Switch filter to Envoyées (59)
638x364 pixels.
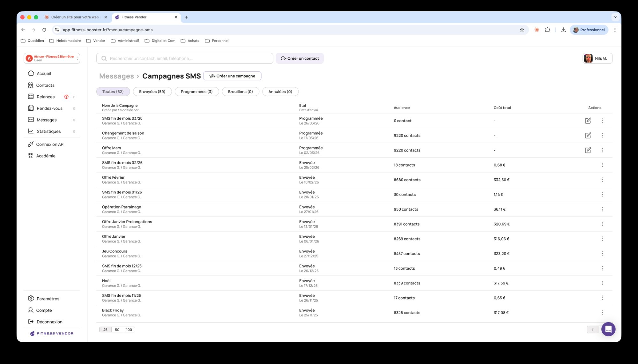(152, 92)
